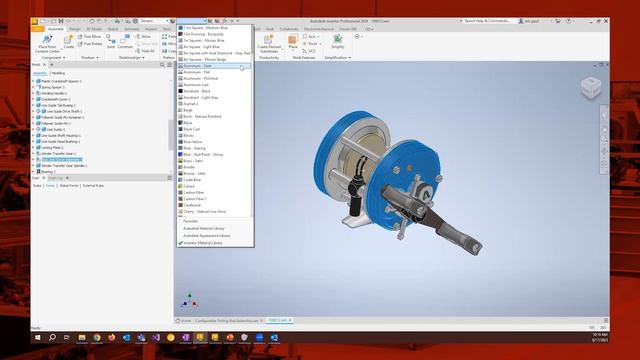The image size is (640, 360).
Task: Expand the Locking Plate:1 tree node
Action: point(33,147)
